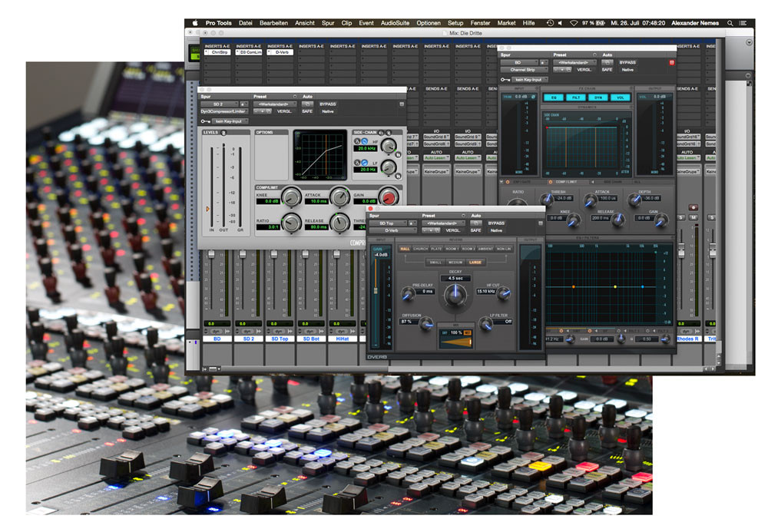Open the D-Verb plugin selector dropdown

click(392, 230)
